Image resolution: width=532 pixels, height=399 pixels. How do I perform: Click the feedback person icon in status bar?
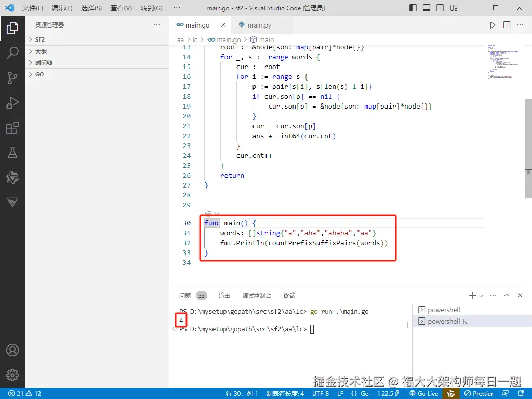505,394
